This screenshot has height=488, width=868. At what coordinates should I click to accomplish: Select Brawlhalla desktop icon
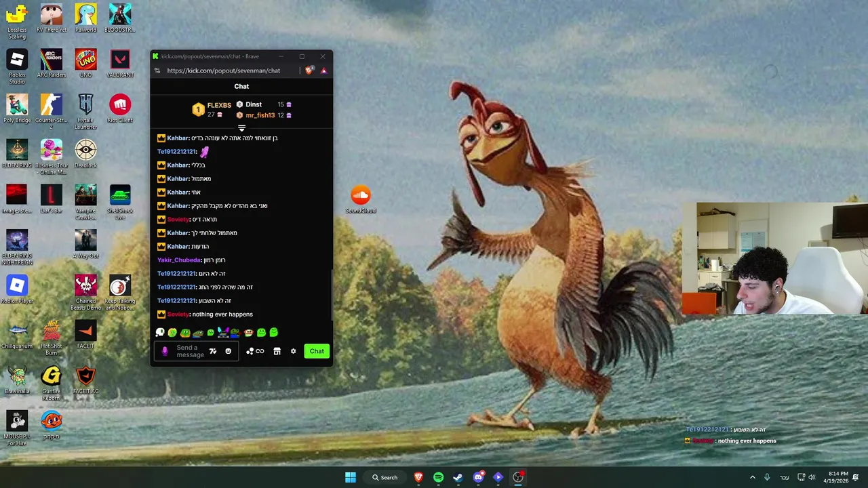(x=17, y=380)
